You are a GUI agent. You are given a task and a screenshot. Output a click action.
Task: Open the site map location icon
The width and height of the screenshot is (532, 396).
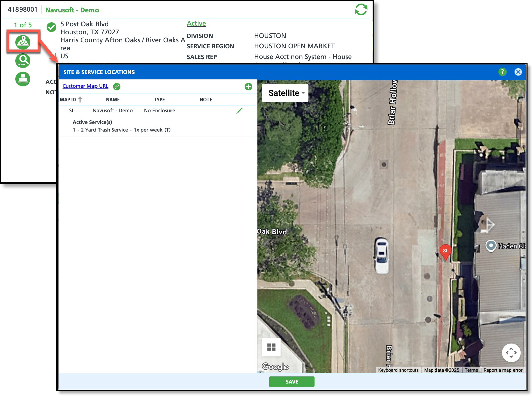[x=23, y=42]
